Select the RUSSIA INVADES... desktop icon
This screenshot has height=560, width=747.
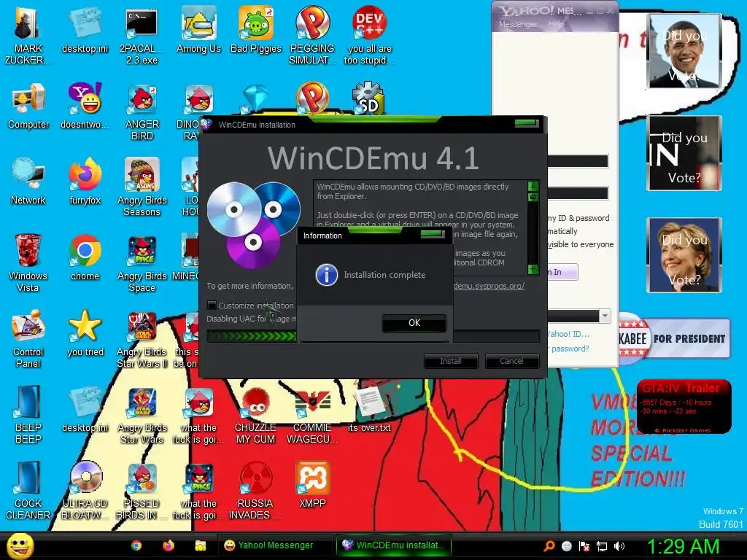click(x=256, y=490)
